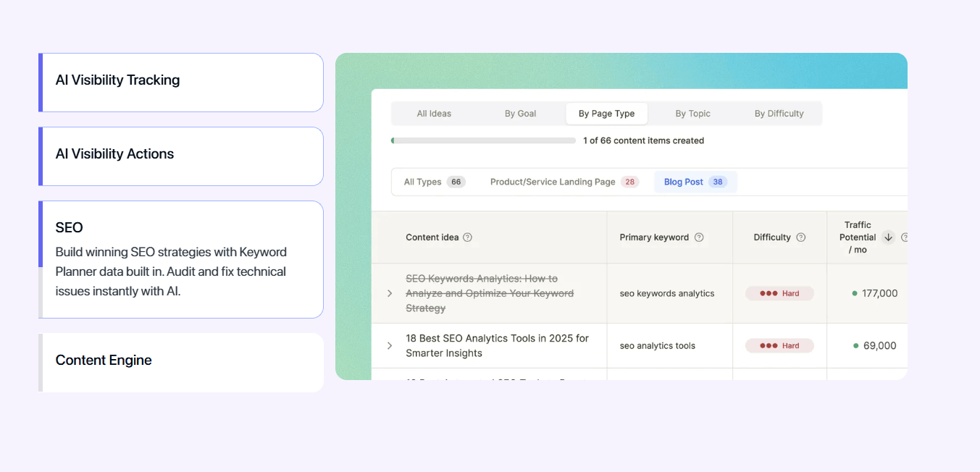Click green dot beside 177,000 traffic value
The height and width of the screenshot is (472, 980).
coord(855,293)
